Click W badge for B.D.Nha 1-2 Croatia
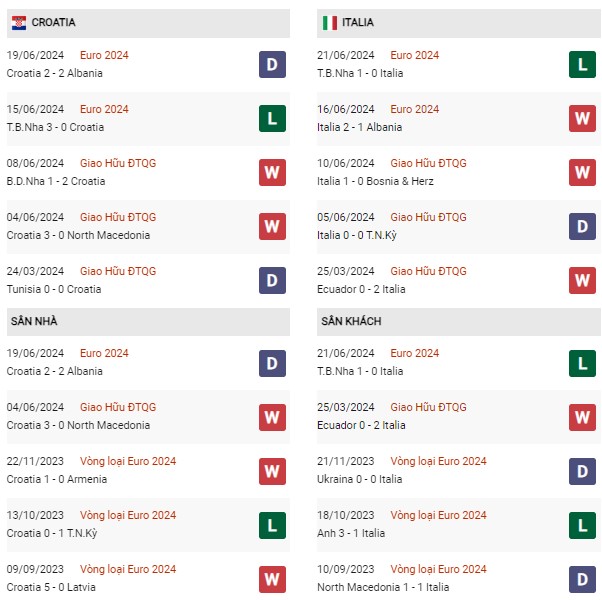This screenshot has width=602, height=600. click(272, 172)
